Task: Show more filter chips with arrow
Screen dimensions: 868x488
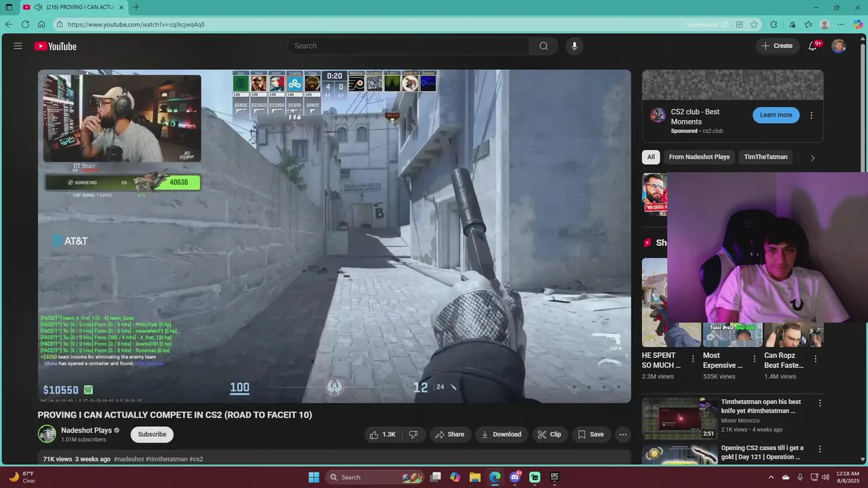Action: pyautogui.click(x=812, y=158)
